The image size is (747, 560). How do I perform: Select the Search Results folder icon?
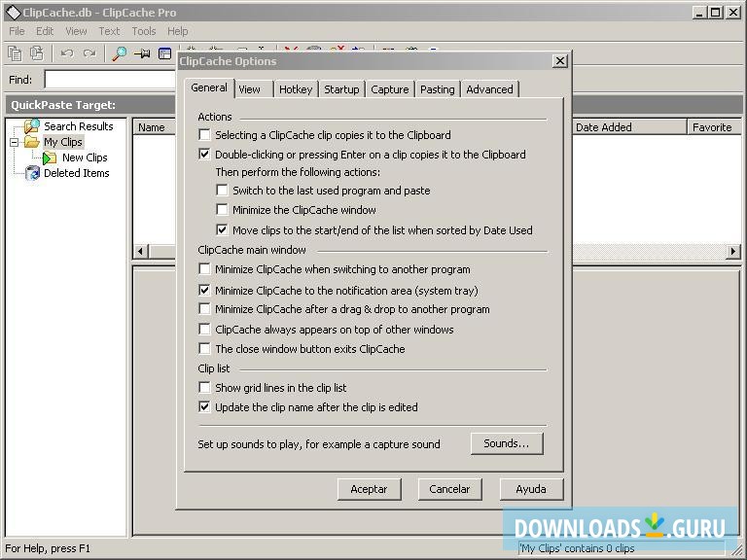(x=32, y=126)
